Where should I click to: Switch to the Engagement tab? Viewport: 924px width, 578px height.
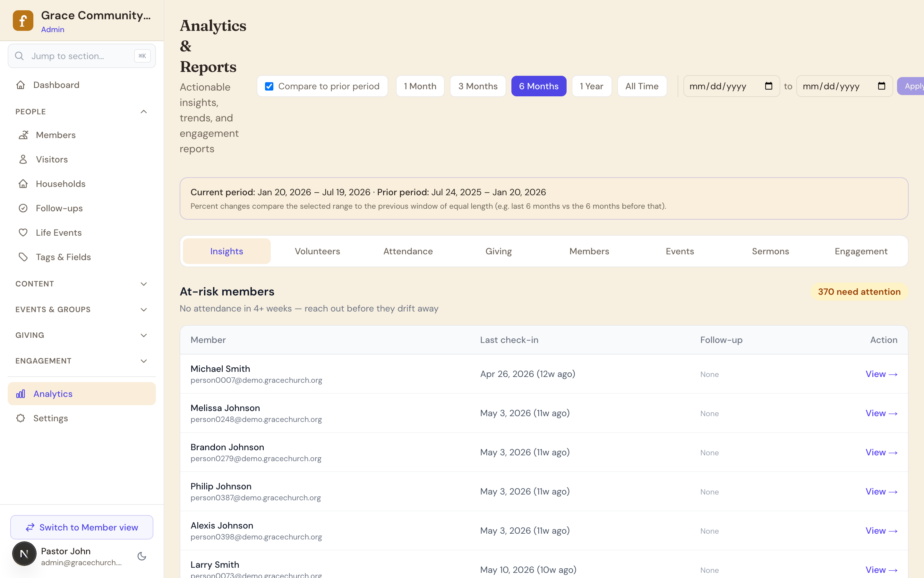click(861, 251)
